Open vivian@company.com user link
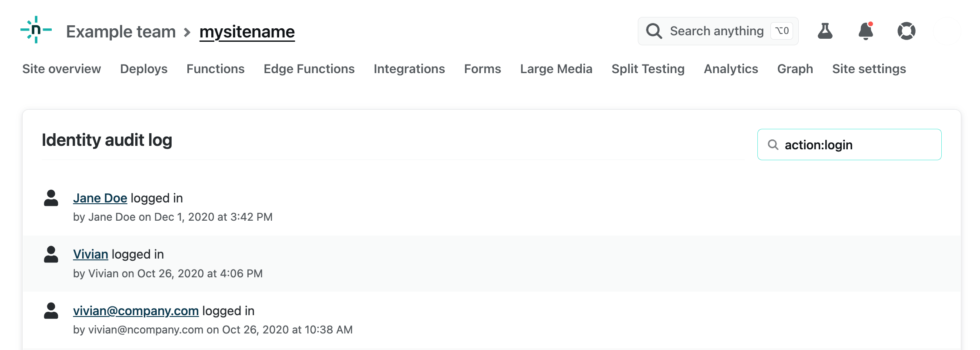The height and width of the screenshot is (350, 980). [x=136, y=311]
